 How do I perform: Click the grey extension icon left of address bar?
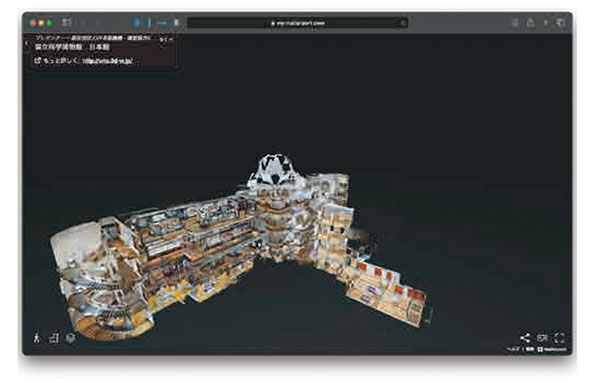point(177,23)
